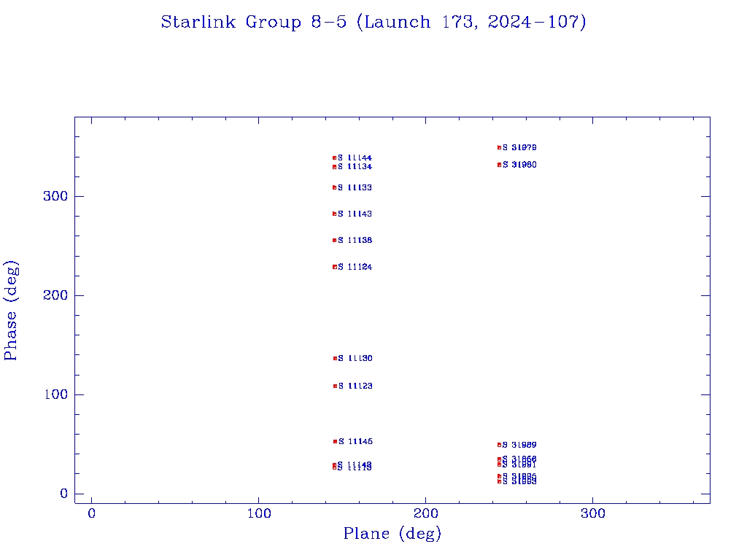747x560 pixels.
Task: Click the red marker beside S 31979
Action: 499,147
